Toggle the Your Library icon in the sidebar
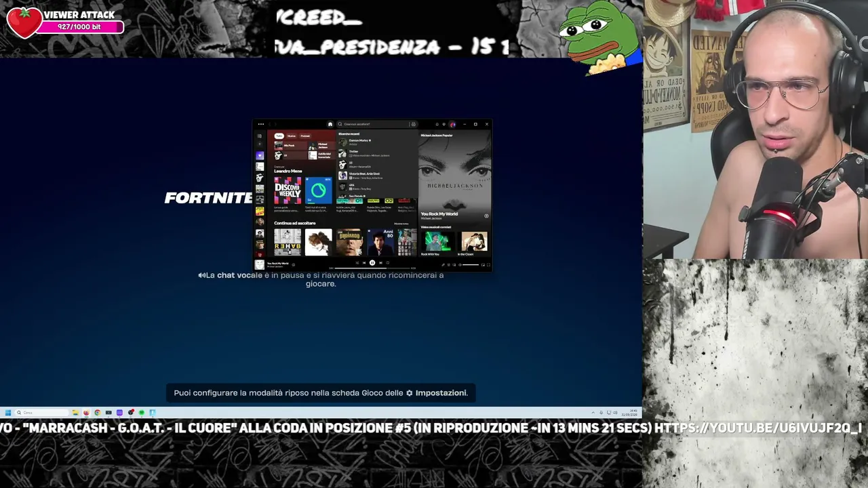This screenshot has height=488, width=868. [260, 136]
